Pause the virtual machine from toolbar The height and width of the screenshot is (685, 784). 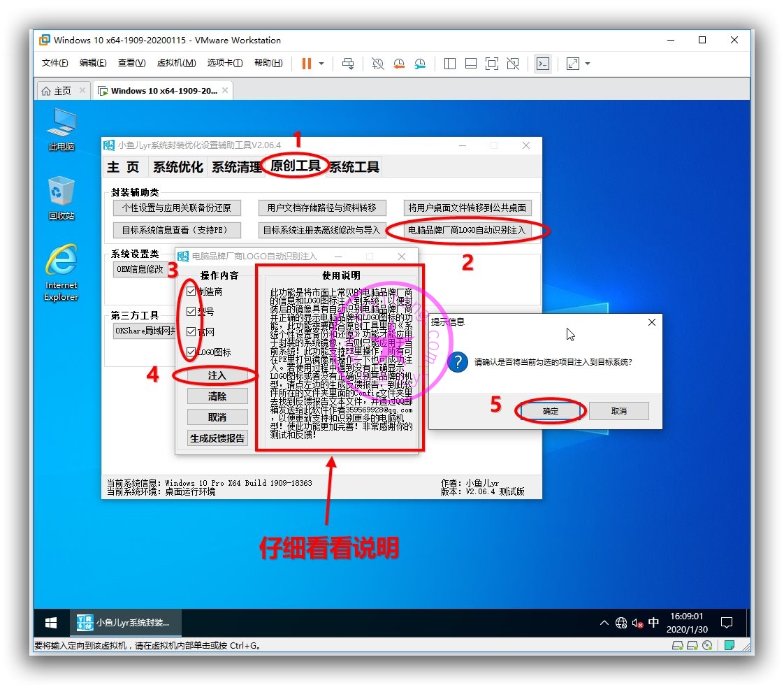pyautogui.click(x=307, y=64)
